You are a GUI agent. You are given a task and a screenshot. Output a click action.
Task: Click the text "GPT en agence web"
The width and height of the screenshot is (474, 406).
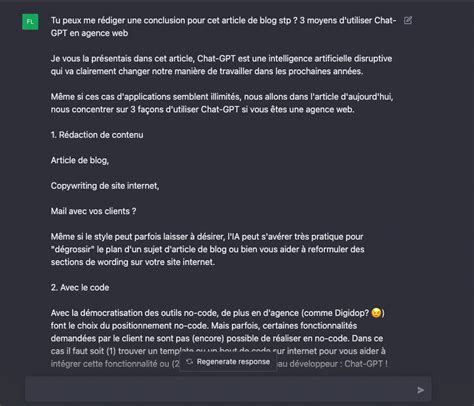coord(89,33)
